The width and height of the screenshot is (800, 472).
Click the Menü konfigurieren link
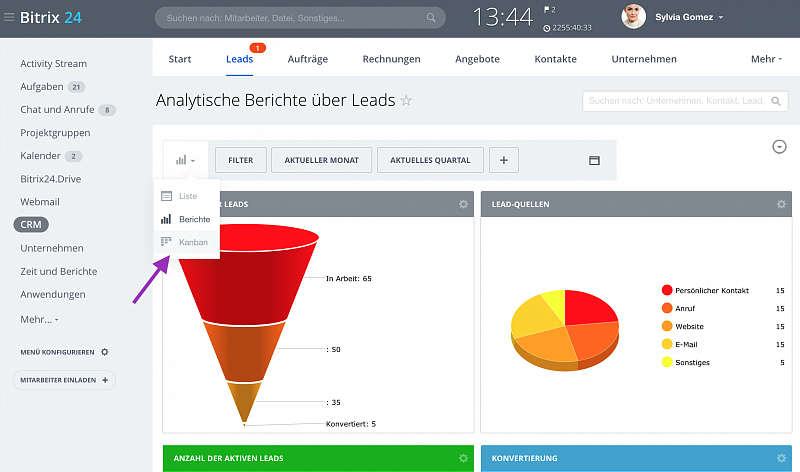pos(57,352)
